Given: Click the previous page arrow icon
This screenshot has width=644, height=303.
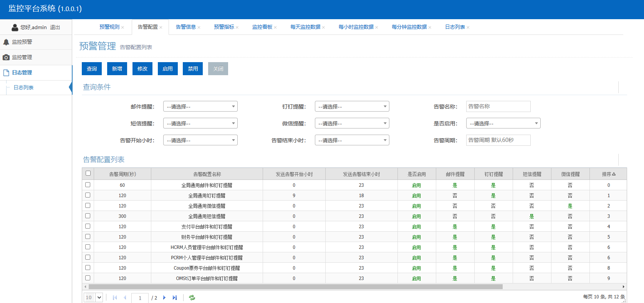Looking at the screenshot, I should (125, 298).
